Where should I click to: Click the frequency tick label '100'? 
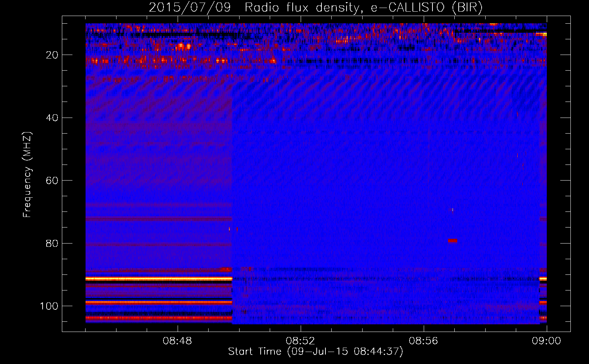pyautogui.click(x=49, y=306)
